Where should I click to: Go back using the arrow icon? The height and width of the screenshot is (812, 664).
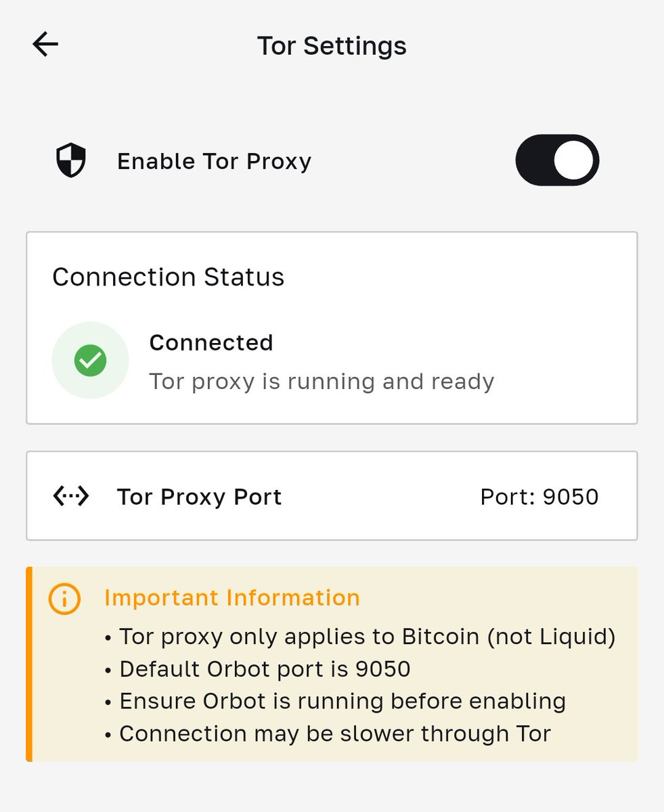45,45
